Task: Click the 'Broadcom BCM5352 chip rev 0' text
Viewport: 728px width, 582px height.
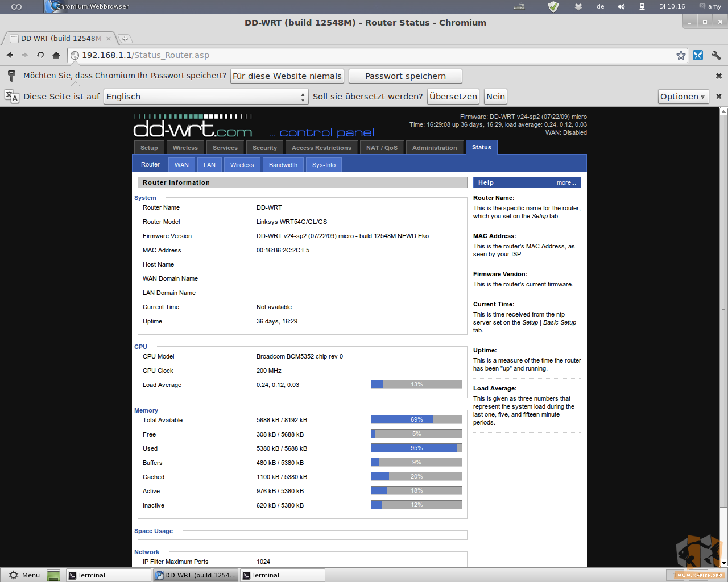Action: tap(300, 356)
